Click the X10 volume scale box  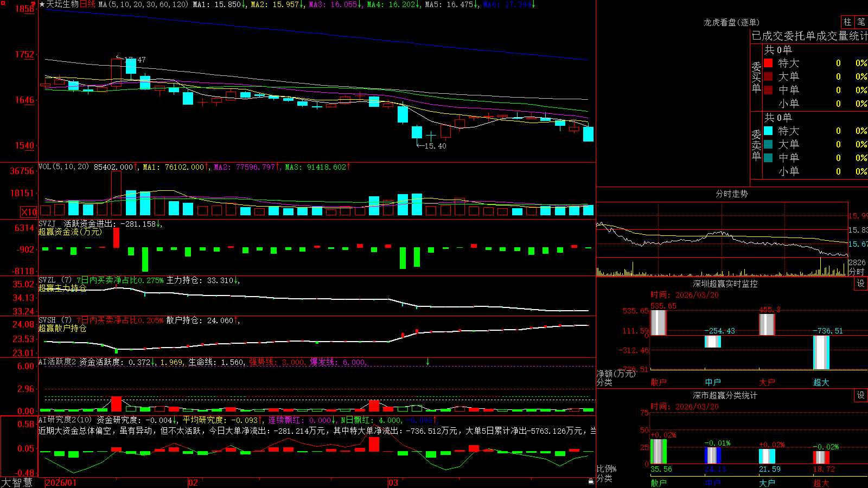29,212
